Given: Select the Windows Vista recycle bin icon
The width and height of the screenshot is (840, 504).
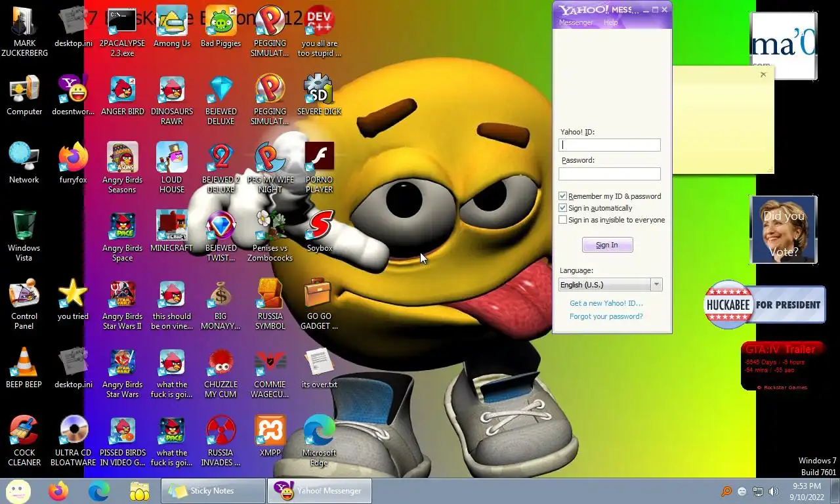Looking at the screenshot, I should [x=24, y=237].
